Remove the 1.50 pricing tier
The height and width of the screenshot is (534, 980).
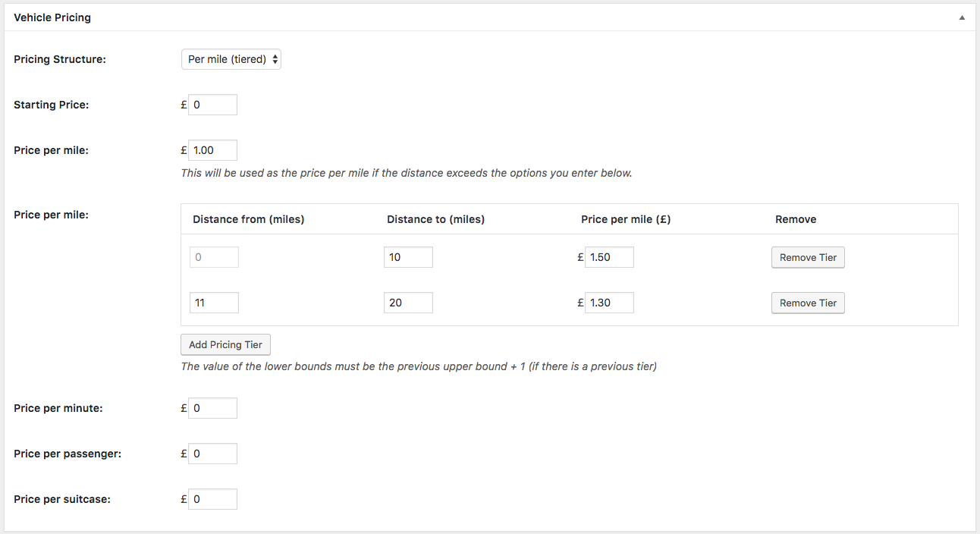click(x=807, y=257)
